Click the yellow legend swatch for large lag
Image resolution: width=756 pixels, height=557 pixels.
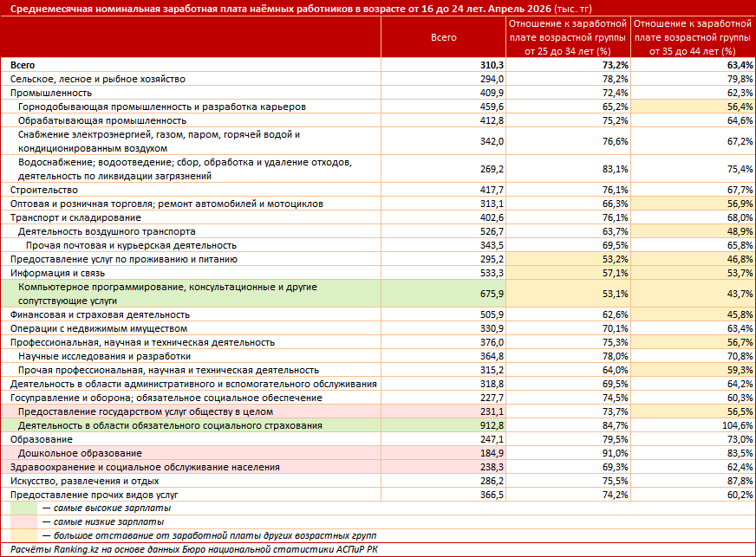[24, 536]
